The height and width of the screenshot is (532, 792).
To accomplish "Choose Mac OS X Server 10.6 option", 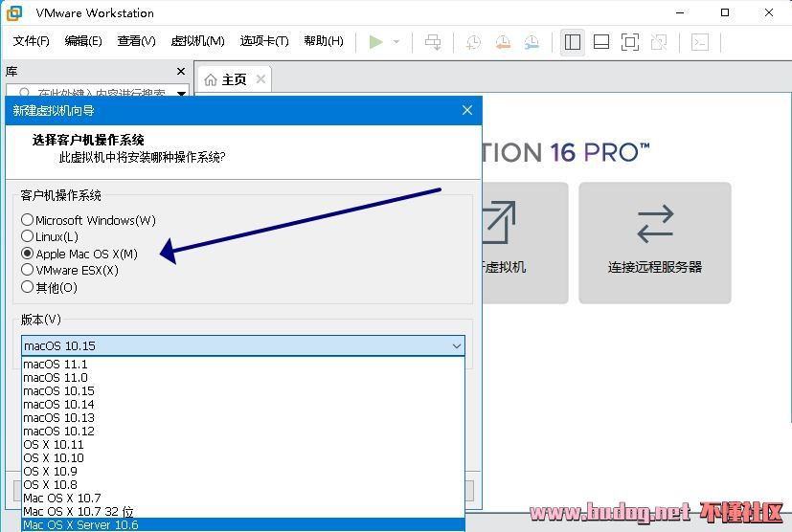I will 243,524.
